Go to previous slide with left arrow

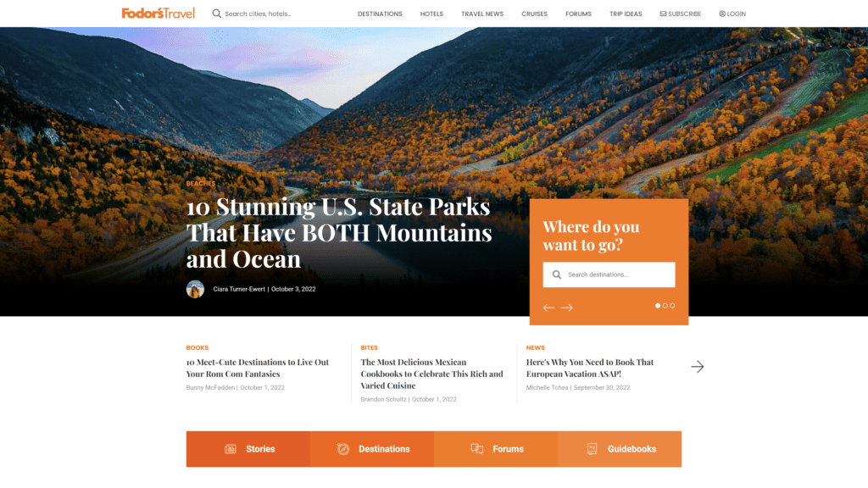[548, 308]
